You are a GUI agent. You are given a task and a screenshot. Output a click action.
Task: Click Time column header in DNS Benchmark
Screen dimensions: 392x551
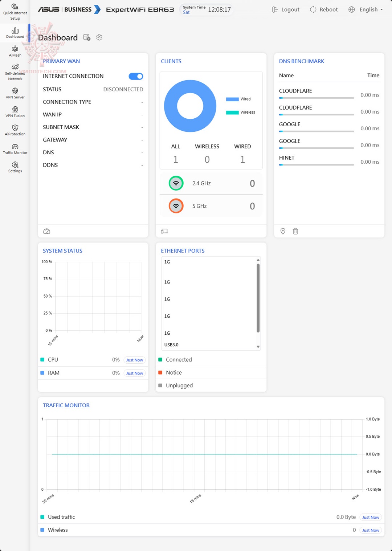(373, 75)
